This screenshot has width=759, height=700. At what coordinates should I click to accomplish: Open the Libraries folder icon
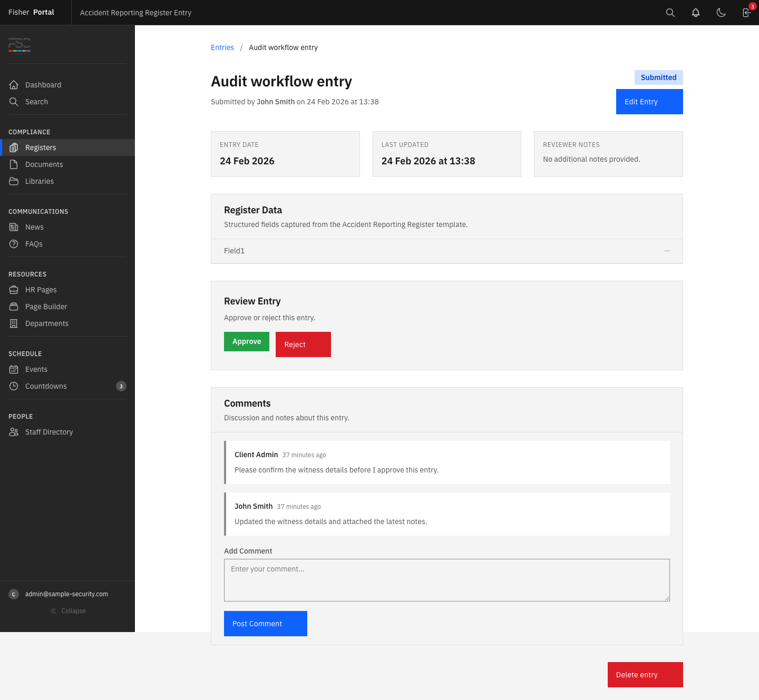(14, 181)
